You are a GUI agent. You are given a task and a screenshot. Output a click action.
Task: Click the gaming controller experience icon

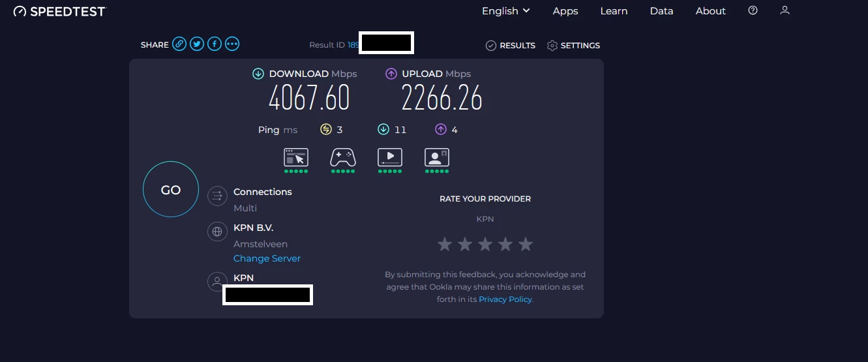tap(343, 157)
